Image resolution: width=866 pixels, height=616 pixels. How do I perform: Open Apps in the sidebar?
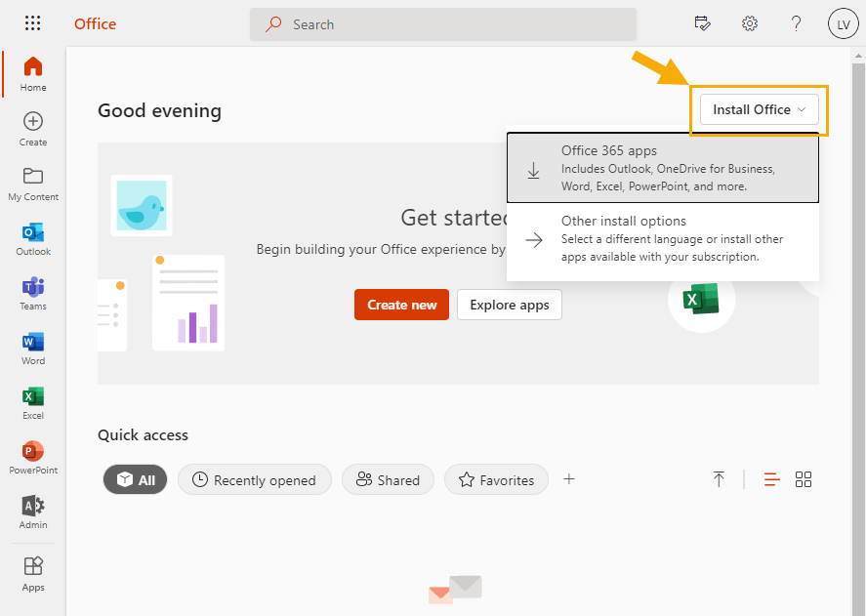[x=33, y=574]
